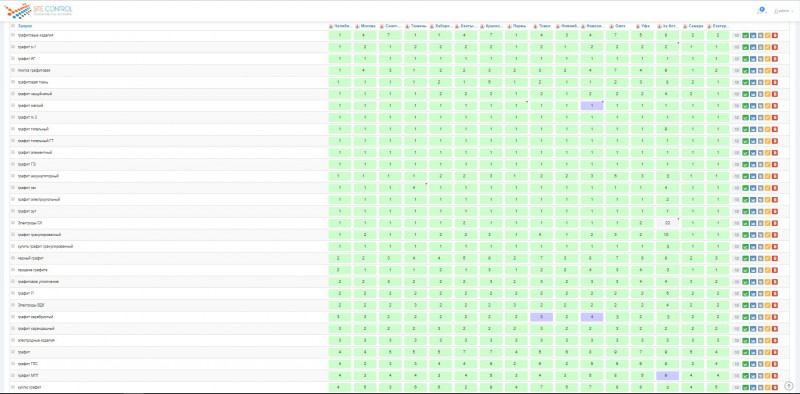Viewport: 800px width, 394px height.
Task: Click red delete icon in черный графит row
Action: 775,258
